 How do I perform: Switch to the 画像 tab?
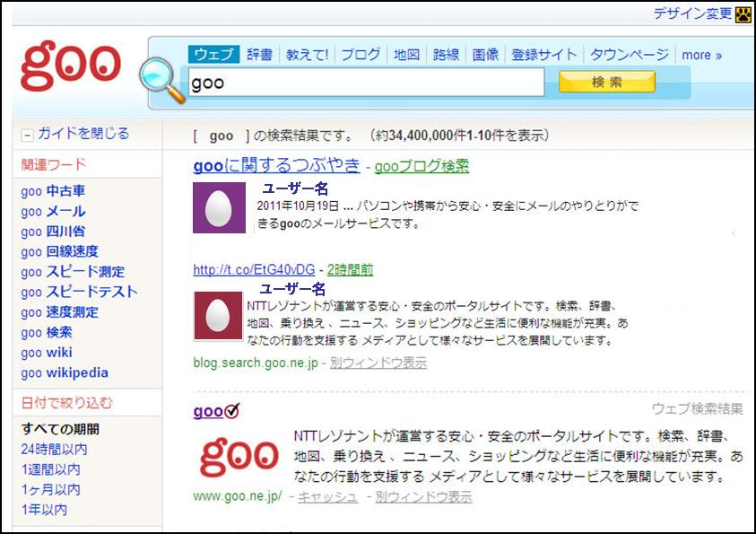[x=485, y=55]
